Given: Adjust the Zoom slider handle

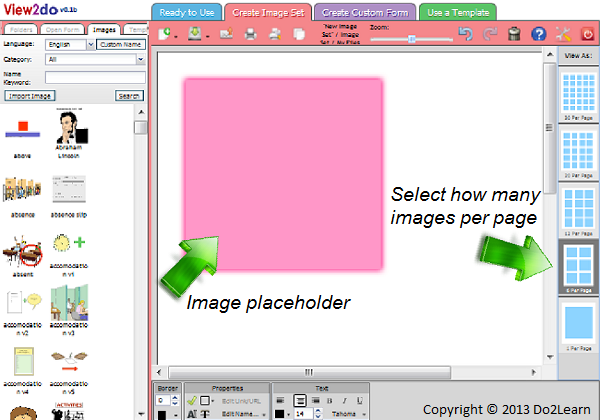Looking at the screenshot, I should coord(413,38).
